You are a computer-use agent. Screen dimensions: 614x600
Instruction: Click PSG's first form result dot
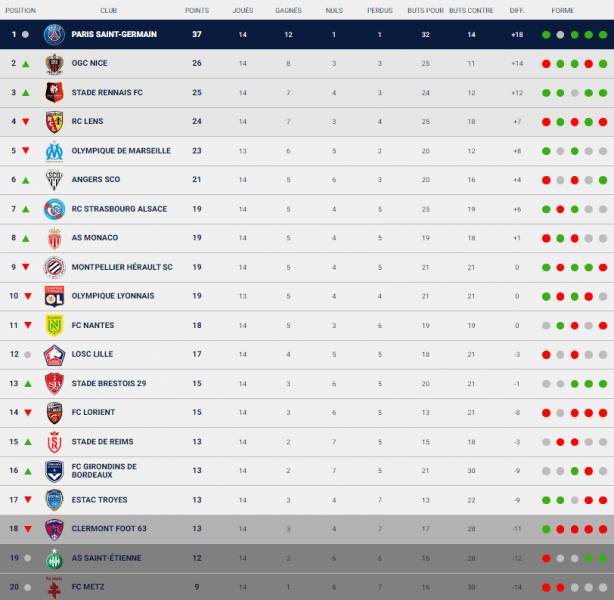click(x=546, y=34)
